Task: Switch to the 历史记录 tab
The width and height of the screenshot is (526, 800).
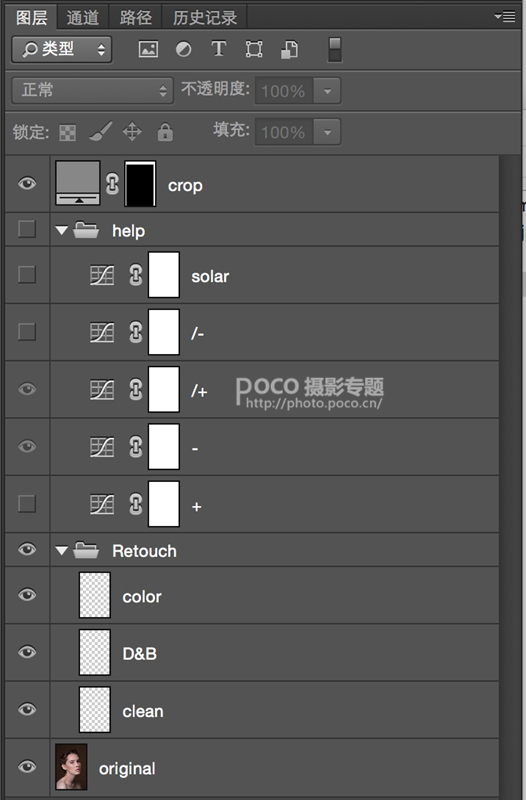Action: 205,17
